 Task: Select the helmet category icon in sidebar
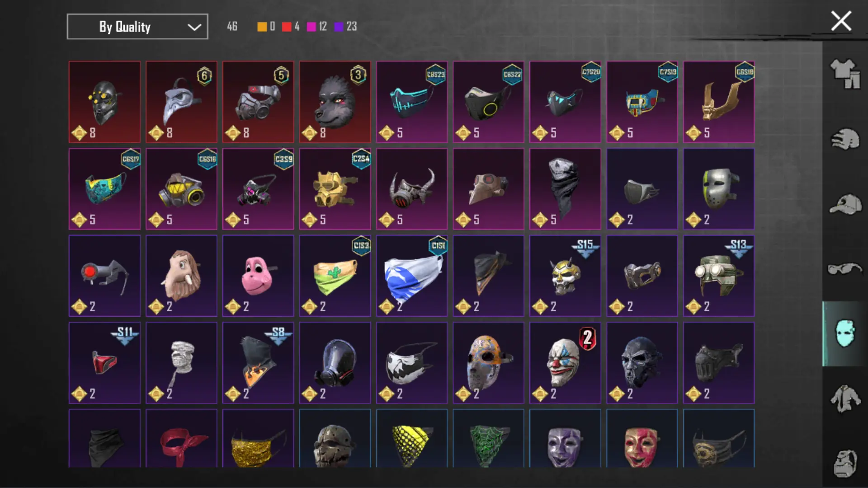coord(844,139)
